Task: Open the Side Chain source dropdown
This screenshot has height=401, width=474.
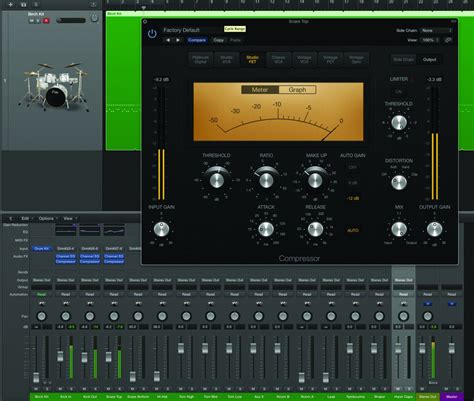Action: 436,30
